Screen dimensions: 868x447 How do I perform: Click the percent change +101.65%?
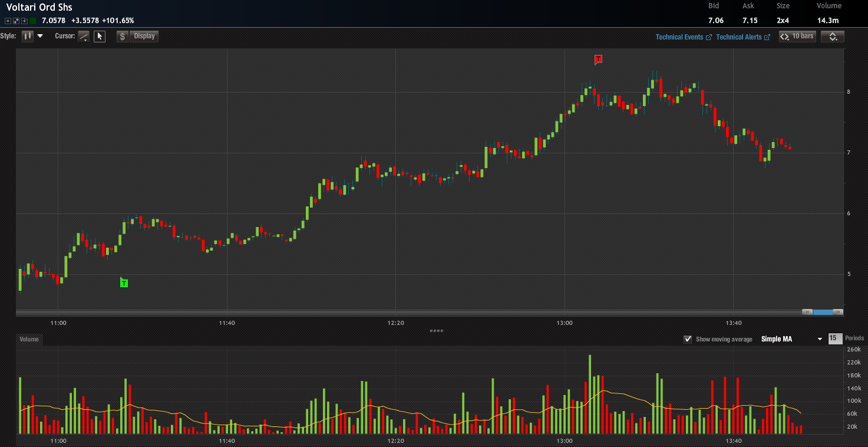pos(117,21)
